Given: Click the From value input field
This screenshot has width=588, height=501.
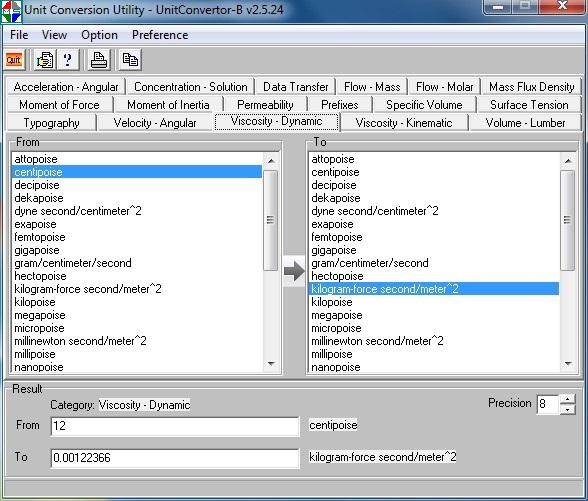Looking at the screenshot, I should point(175,426).
